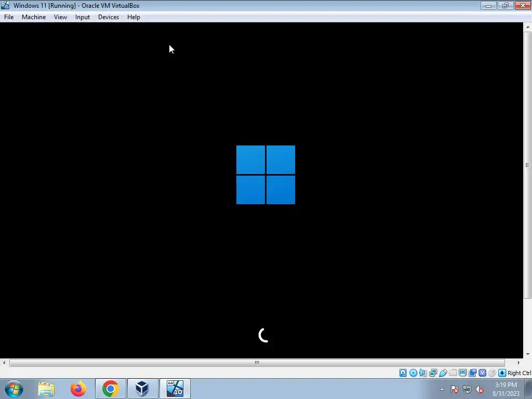Click the keyboard capture host key icon
Screen dimensions: 532x399
502,373
